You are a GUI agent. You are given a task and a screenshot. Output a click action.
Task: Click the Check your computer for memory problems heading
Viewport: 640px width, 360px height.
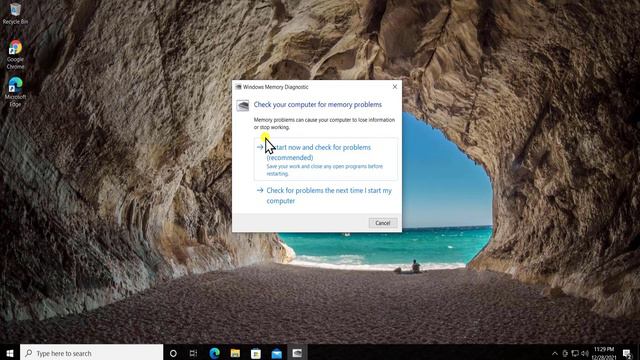click(318, 104)
